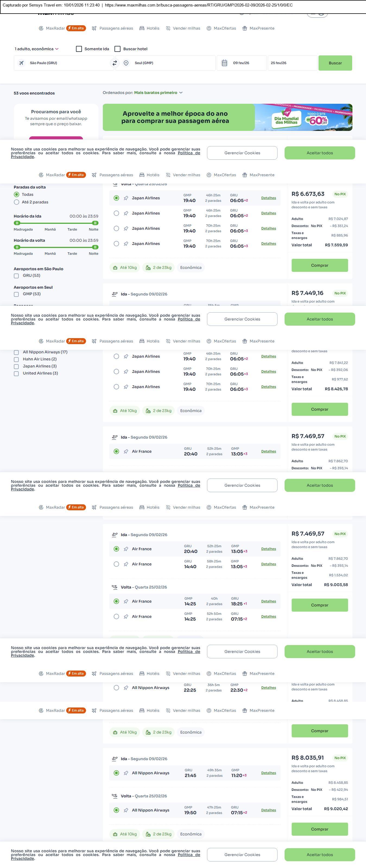Tick the Hahn Air Lines airline filter
The width and height of the screenshot is (366, 868).
(x=16, y=359)
